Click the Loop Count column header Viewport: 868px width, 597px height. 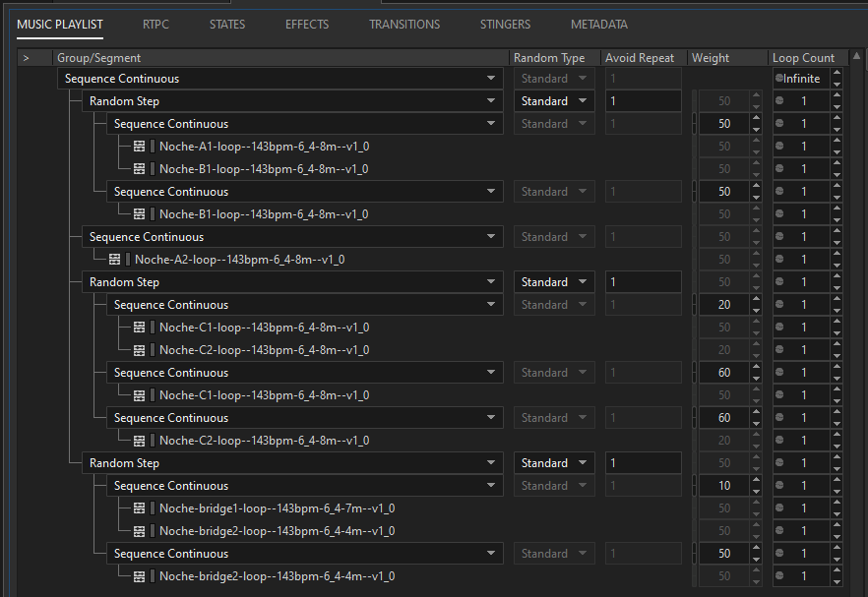click(x=809, y=58)
